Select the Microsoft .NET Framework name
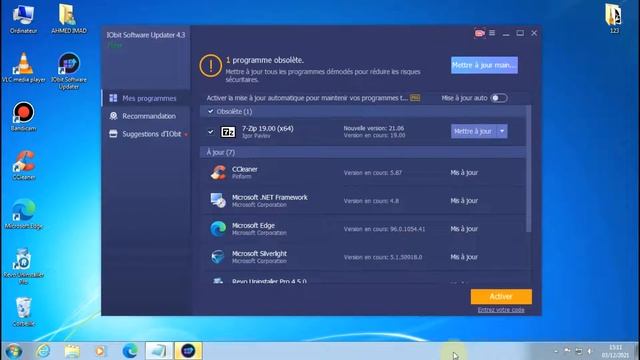 (x=269, y=197)
